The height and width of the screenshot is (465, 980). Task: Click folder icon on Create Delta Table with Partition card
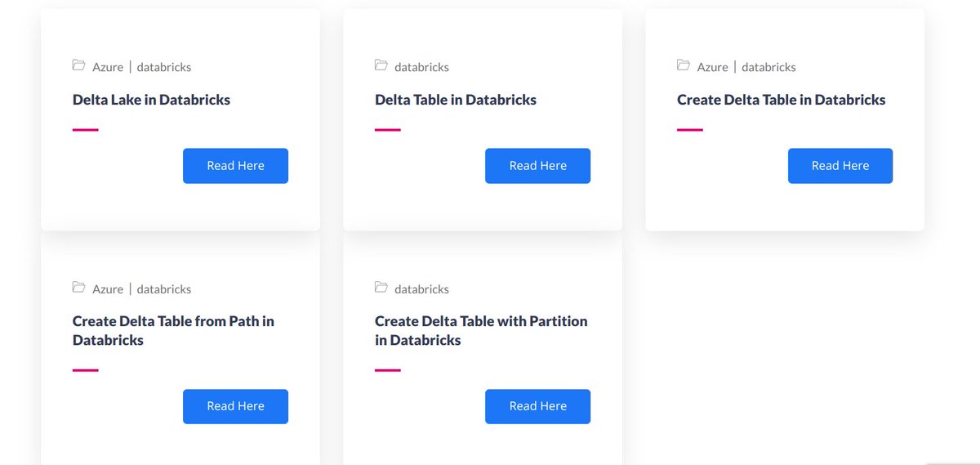pos(381,288)
